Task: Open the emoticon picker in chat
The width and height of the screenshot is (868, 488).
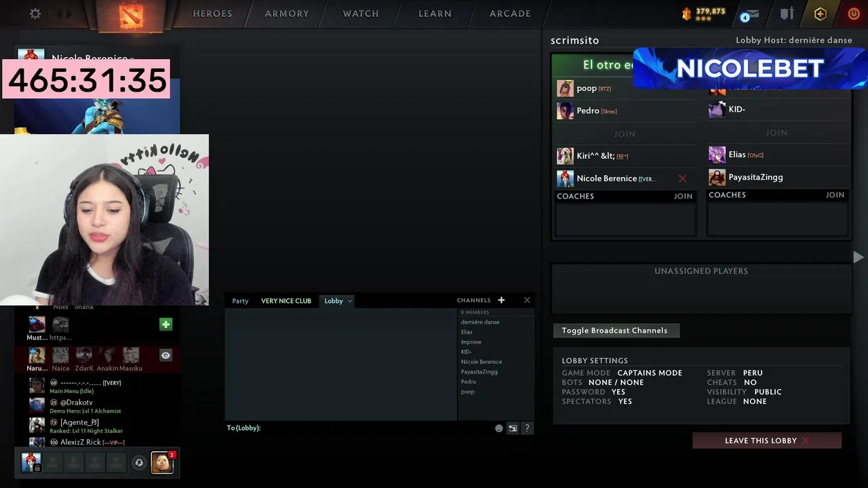Action: point(499,428)
